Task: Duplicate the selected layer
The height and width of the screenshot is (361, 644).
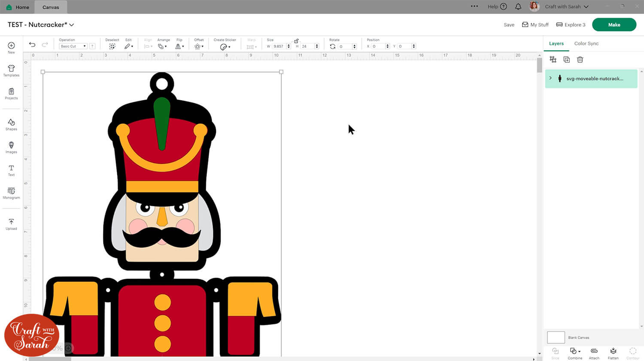Action: pyautogui.click(x=566, y=60)
